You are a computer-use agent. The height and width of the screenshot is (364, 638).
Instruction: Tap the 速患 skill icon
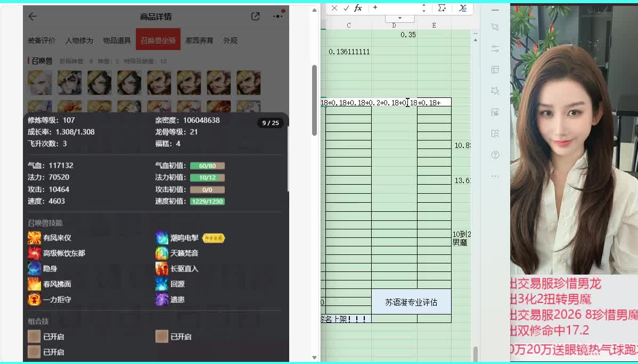pyautogui.click(x=162, y=299)
